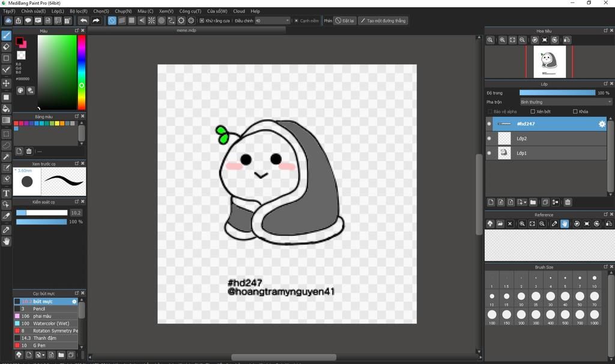Select the Lasso tool
The image size is (615, 364).
(x=6, y=145)
